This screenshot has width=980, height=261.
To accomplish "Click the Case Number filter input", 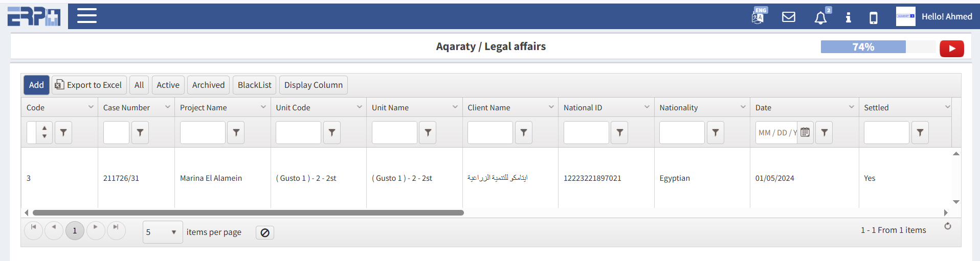I will pos(116,133).
